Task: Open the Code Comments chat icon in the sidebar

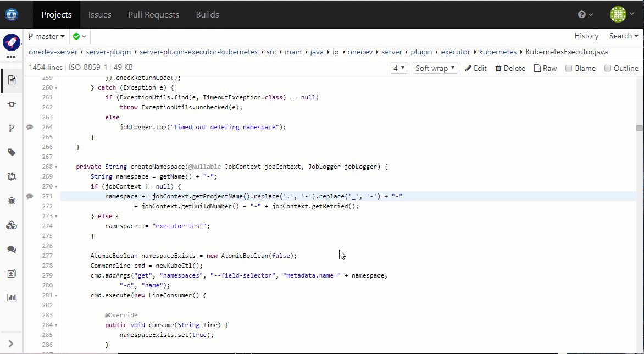Action: [12, 249]
